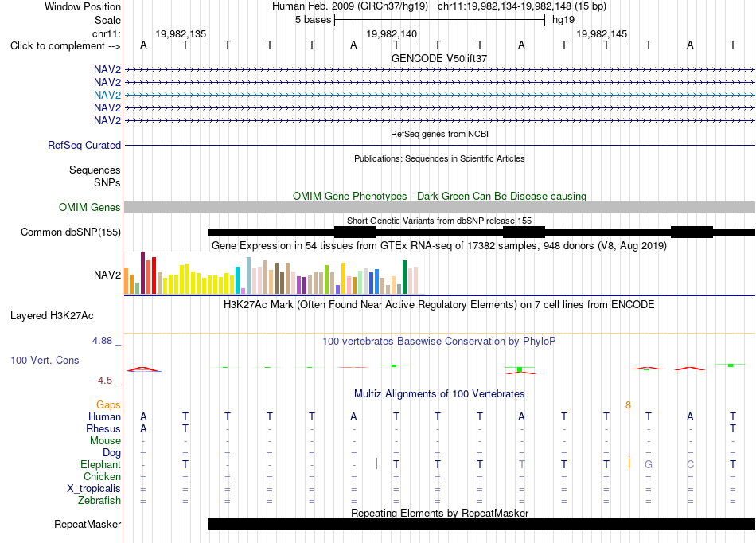
Task: Click the '19,982,140' ruler coordinate
Action: tap(392, 33)
